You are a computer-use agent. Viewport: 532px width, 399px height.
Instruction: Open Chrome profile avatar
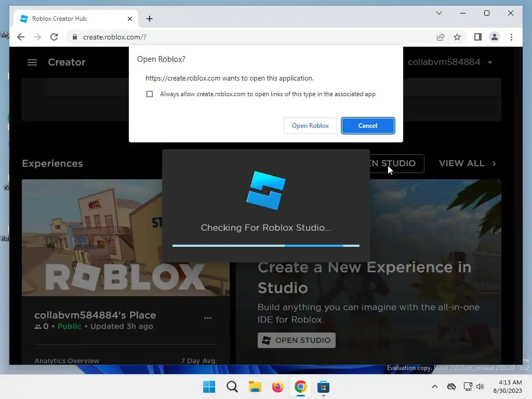pyautogui.click(x=495, y=37)
